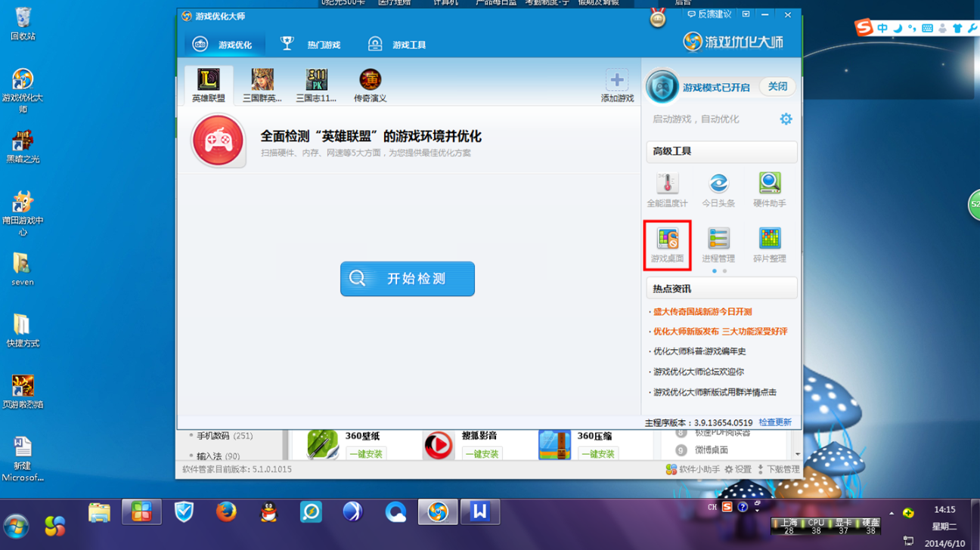Screen dimensions: 980x550
Task: Open 反馈建议 feedback from title bar
Action: [x=709, y=14]
